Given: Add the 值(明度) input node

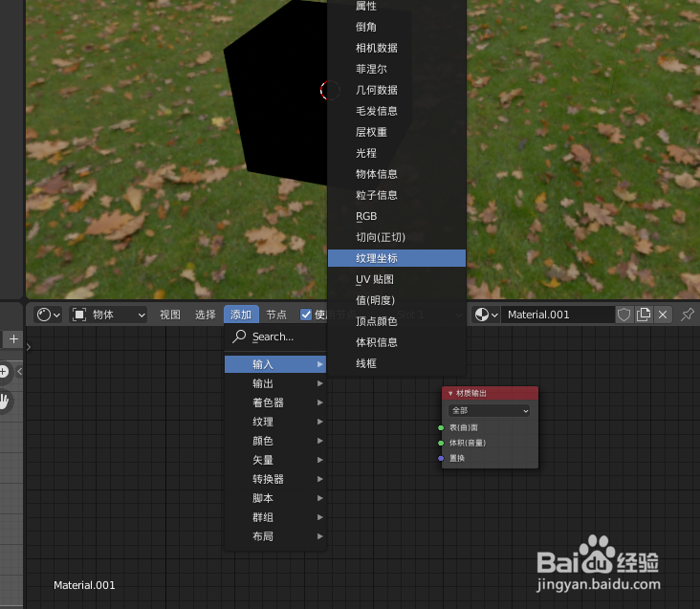Looking at the screenshot, I should (397, 301).
